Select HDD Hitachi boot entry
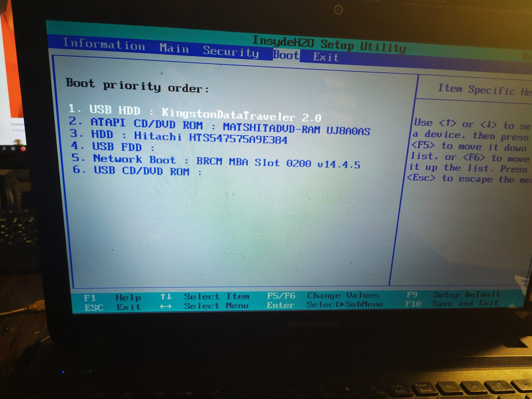The image size is (532, 399). pyautogui.click(x=168, y=137)
